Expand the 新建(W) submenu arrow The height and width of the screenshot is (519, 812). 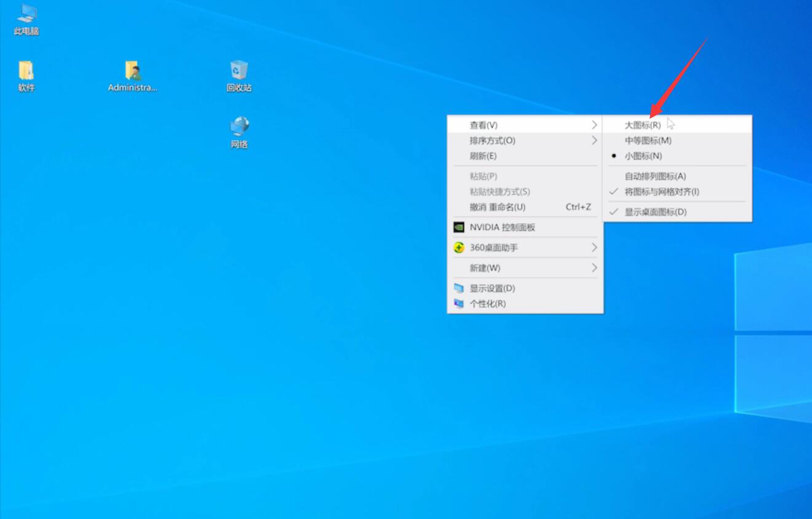click(x=594, y=268)
